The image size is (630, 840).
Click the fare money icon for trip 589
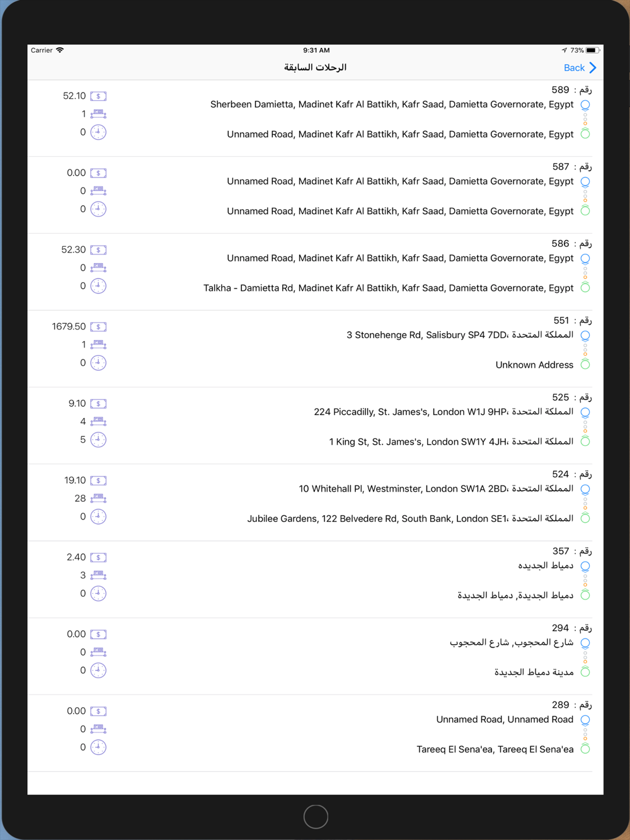tap(98, 96)
